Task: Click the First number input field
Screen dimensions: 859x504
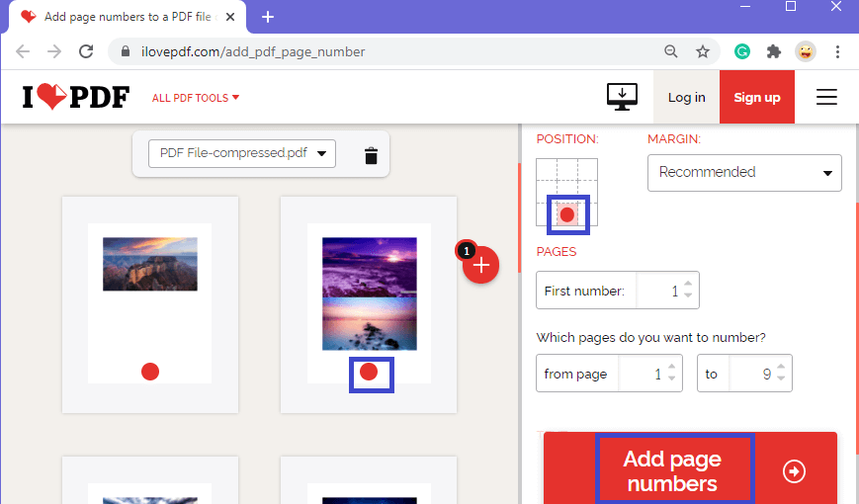Action: tap(659, 291)
